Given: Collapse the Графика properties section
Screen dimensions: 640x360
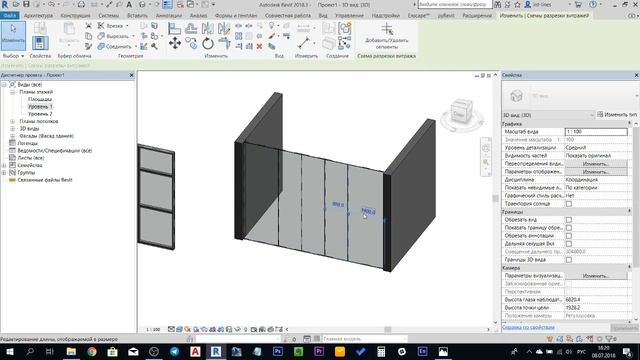Looking at the screenshot, I should click(629, 123).
